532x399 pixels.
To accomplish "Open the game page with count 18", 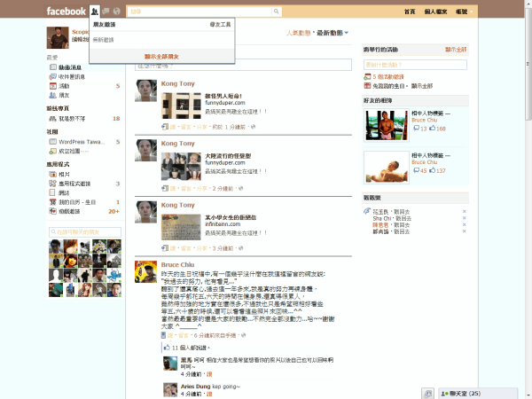I will click(x=72, y=119).
